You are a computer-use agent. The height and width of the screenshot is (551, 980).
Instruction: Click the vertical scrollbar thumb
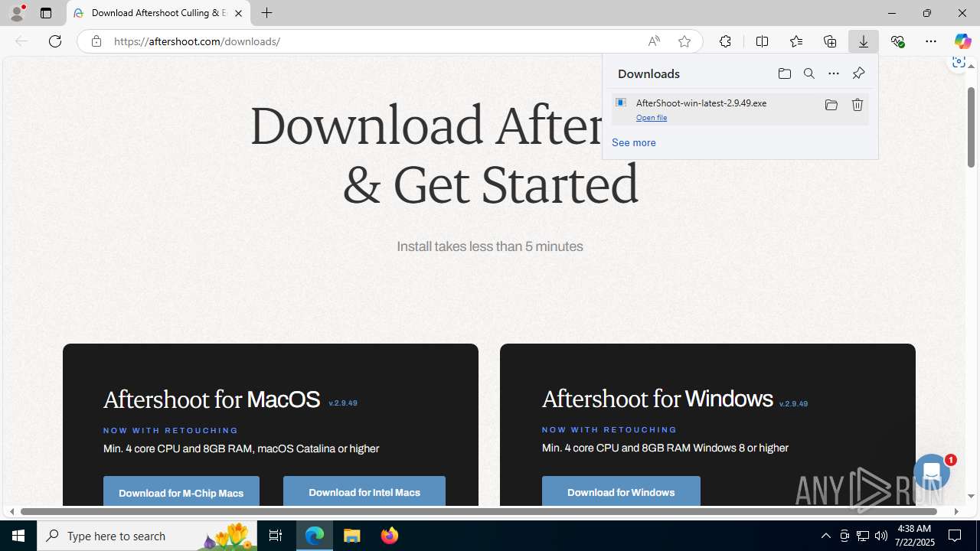click(x=971, y=127)
